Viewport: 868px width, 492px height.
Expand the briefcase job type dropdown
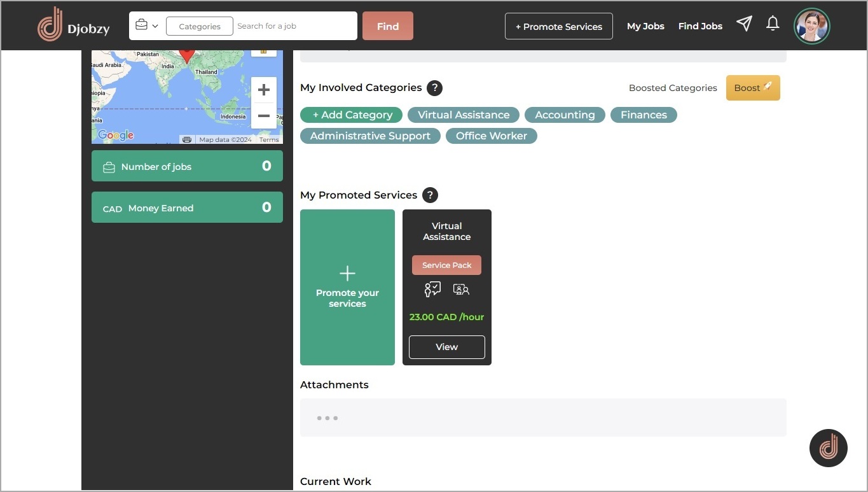pyautogui.click(x=146, y=26)
